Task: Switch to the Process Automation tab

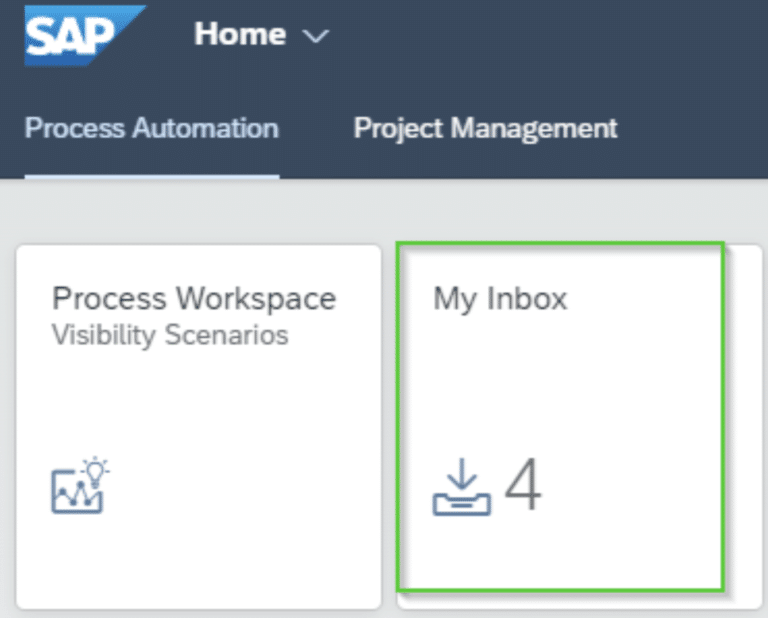Action: coord(152,128)
